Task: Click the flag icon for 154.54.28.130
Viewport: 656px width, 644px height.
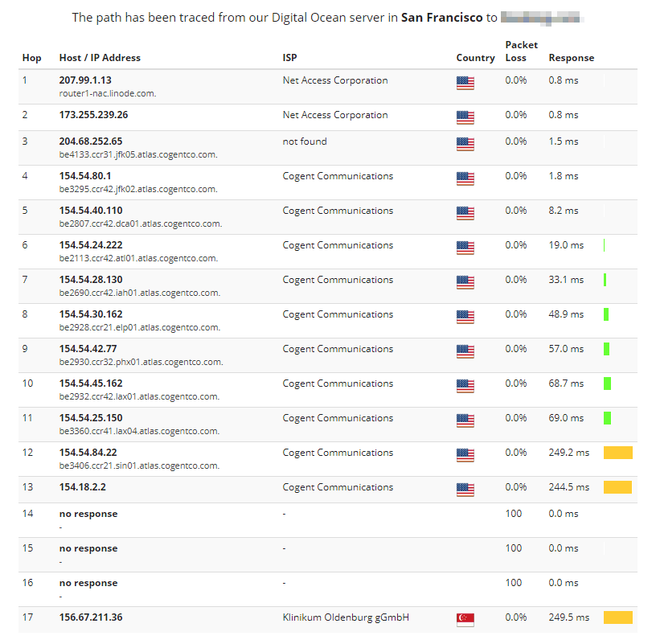Action: [x=465, y=282]
